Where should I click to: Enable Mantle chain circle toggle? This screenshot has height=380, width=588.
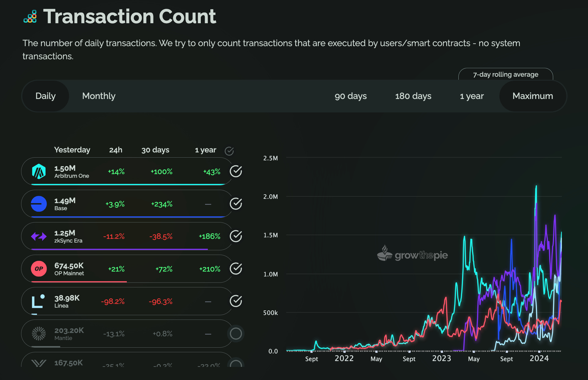[x=236, y=334]
